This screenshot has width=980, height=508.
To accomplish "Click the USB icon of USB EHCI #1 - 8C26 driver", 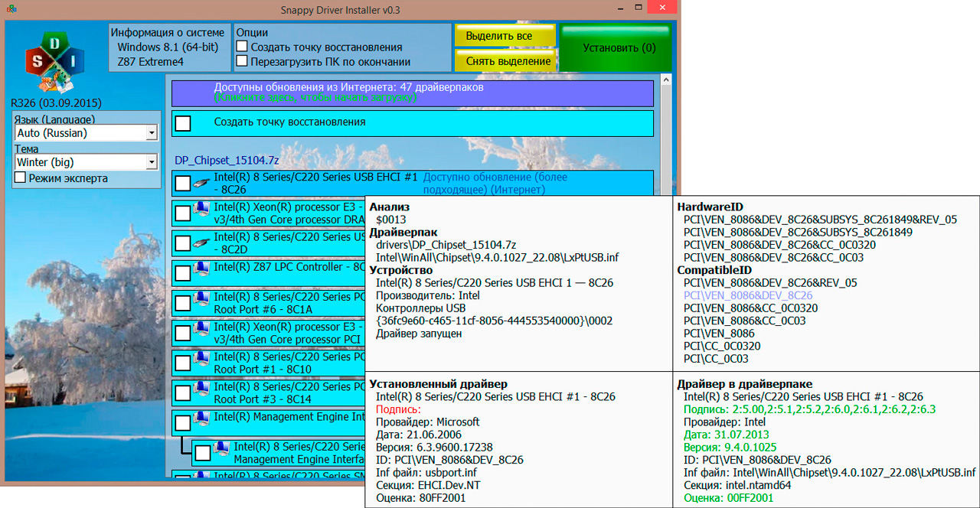I will tap(201, 183).
